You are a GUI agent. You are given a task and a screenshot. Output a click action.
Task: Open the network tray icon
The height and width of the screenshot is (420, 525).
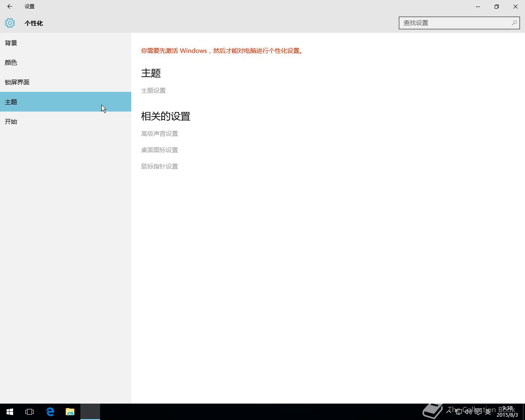[459, 412]
